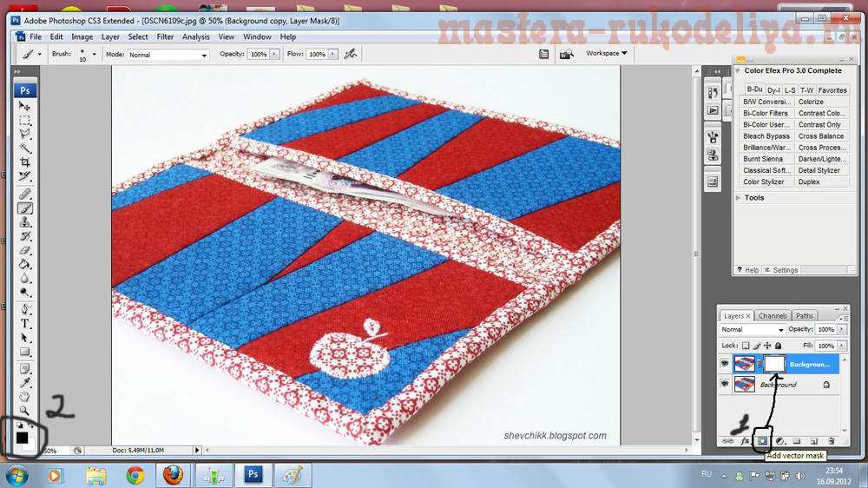
Task: Open the Workspace dropdown
Action: [x=607, y=53]
